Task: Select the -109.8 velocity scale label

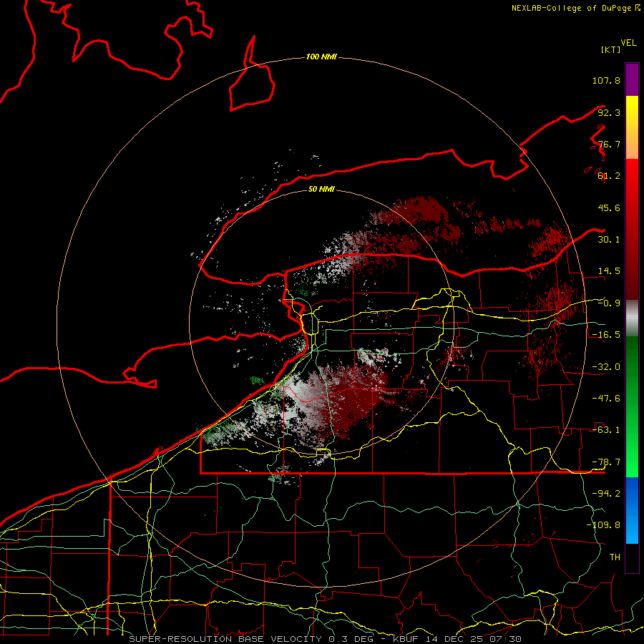Action: (x=603, y=525)
